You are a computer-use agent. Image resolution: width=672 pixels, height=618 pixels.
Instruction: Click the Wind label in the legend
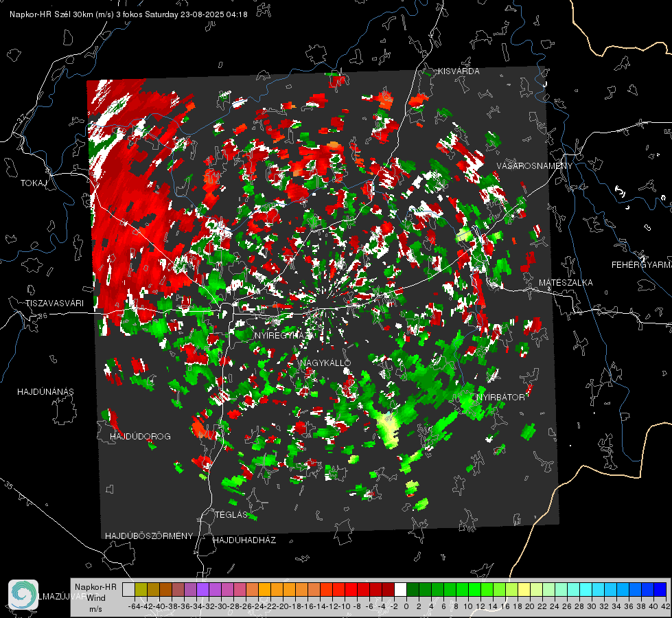point(96,597)
